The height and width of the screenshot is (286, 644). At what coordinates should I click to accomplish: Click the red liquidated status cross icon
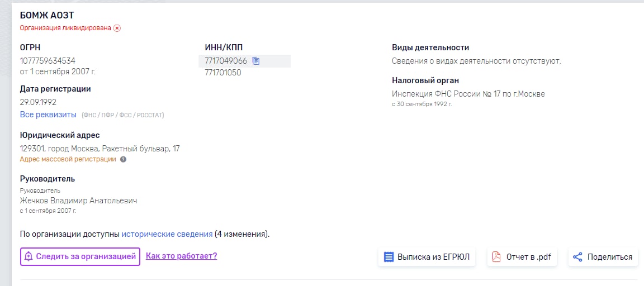(x=117, y=28)
